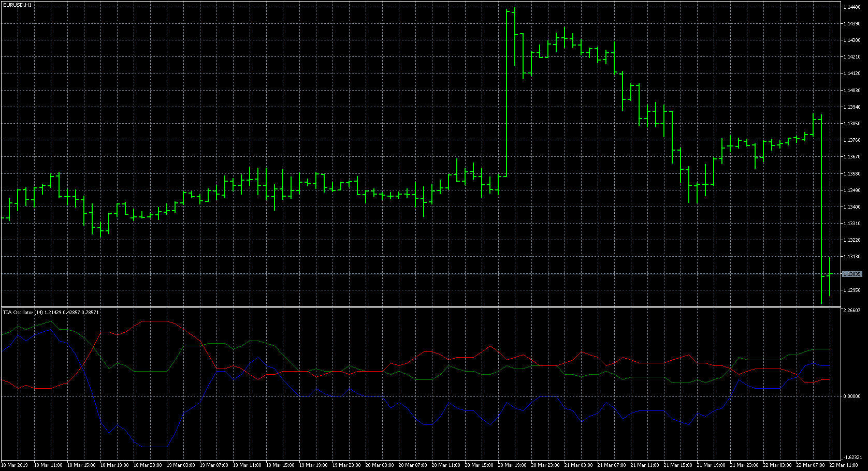Click the 1.14480 price axis label
This screenshot has height=471, width=868.
pos(852,7)
